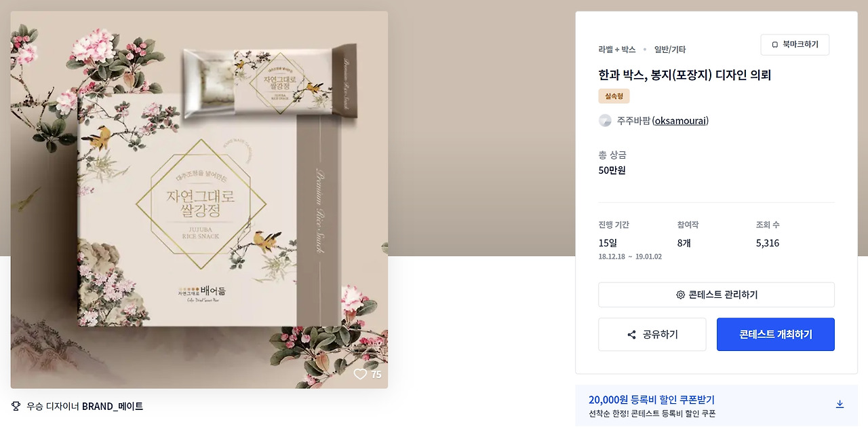
Task: Click the 주주바팜 profile avatar icon
Action: 605,121
